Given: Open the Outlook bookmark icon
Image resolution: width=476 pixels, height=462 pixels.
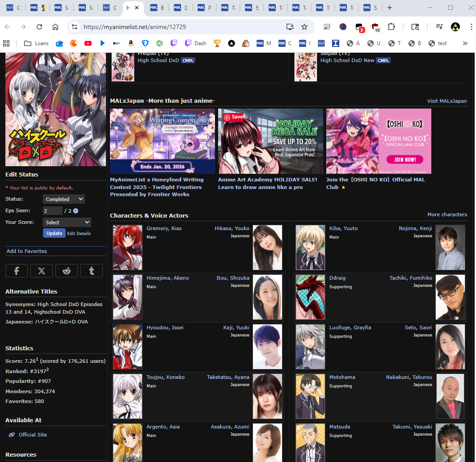Looking at the screenshot, I should (59, 43).
